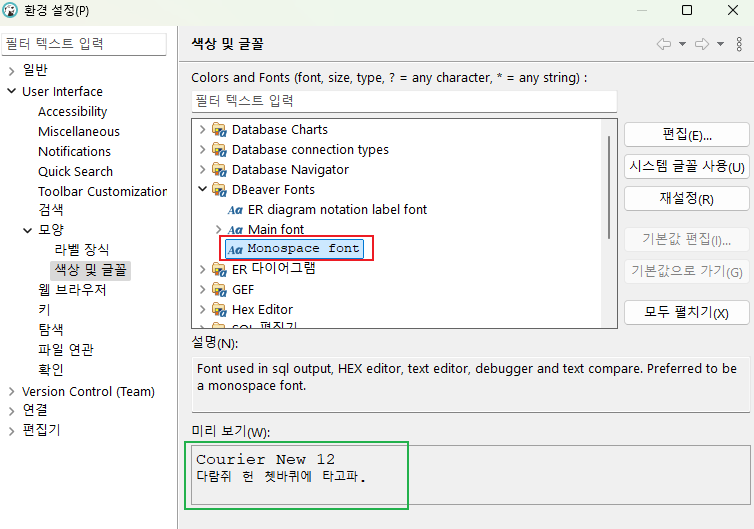
Task: Collapse the DBeaver Fonts node
Action: pyautogui.click(x=202, y=189)
